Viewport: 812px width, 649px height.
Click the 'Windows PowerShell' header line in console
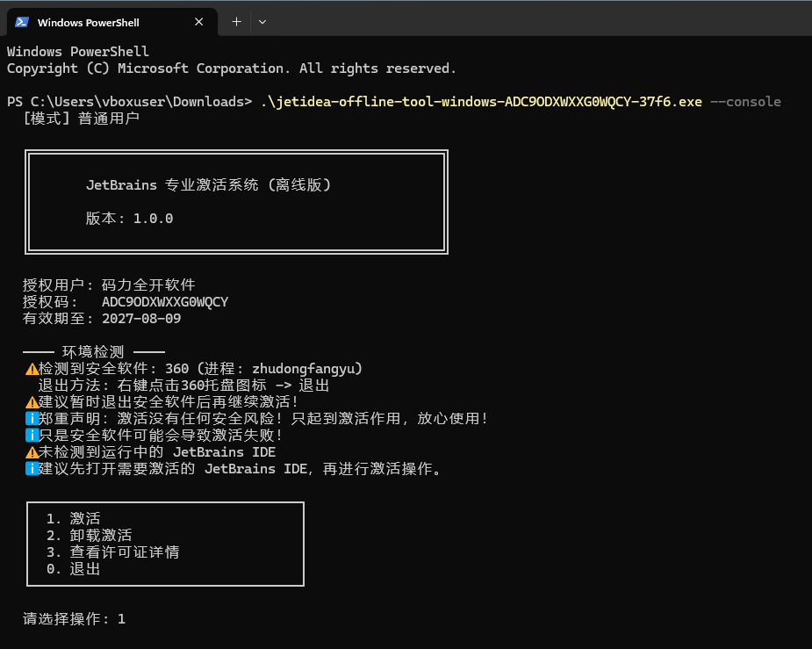pyautogui.click(x=77, y=52)
